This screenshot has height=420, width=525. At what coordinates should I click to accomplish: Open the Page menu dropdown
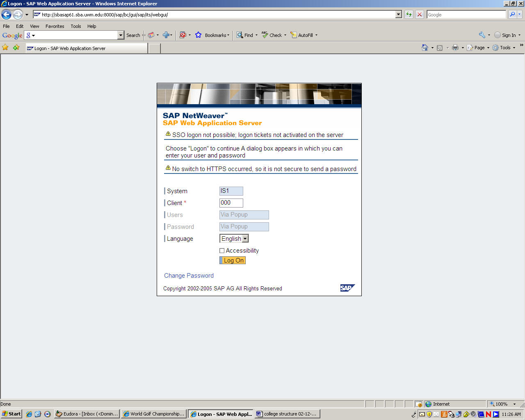478,48
